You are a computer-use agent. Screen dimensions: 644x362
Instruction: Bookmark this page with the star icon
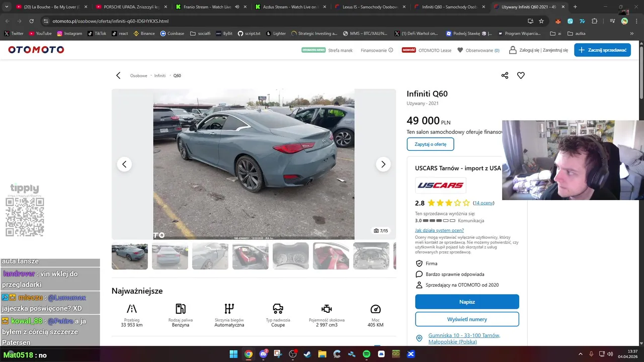[541, 21]
